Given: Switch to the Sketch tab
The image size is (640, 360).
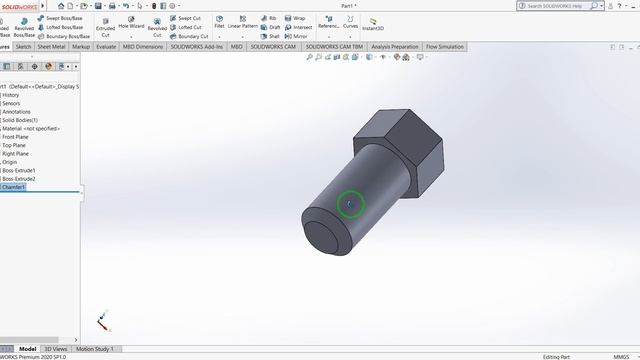Looking at the screenshot, I should [x=23, y=47].
